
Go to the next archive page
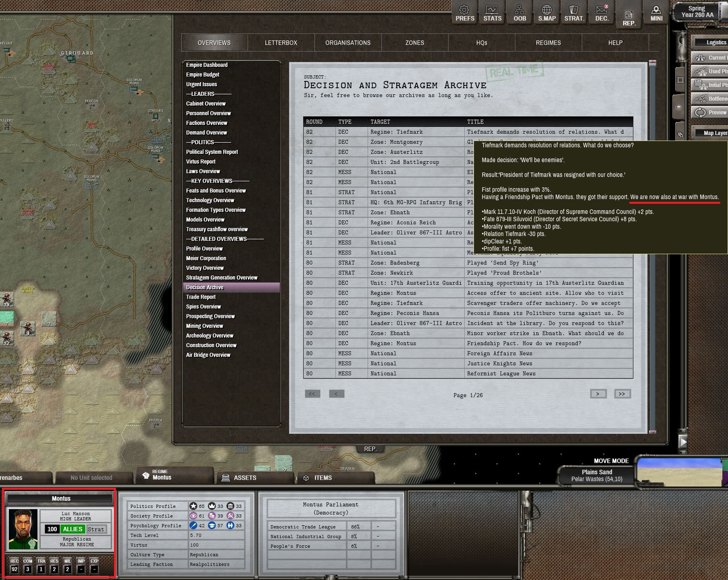(598, 394)
